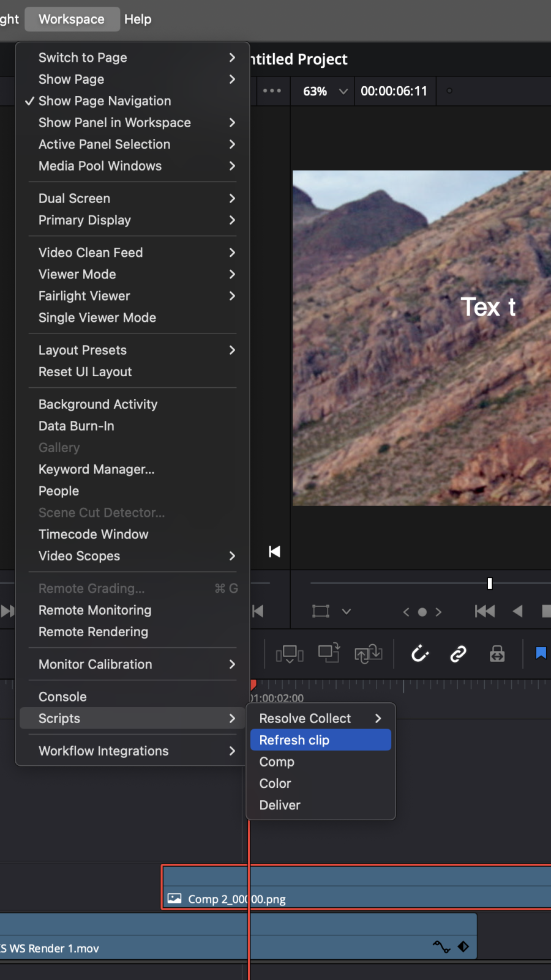The height and width of the screenshot is (980, 551).
Task: Toggle linked selection chain icon
Action: click(x=459, y=654)
